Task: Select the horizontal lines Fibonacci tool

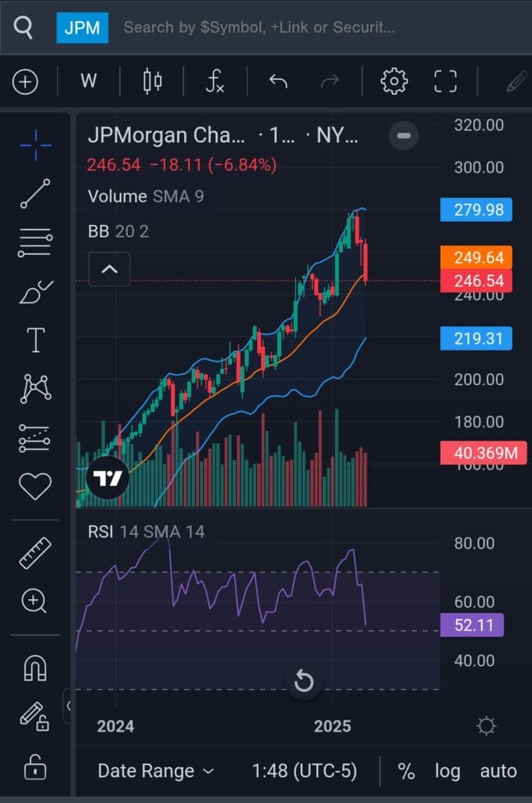Action: pos(35,242)
